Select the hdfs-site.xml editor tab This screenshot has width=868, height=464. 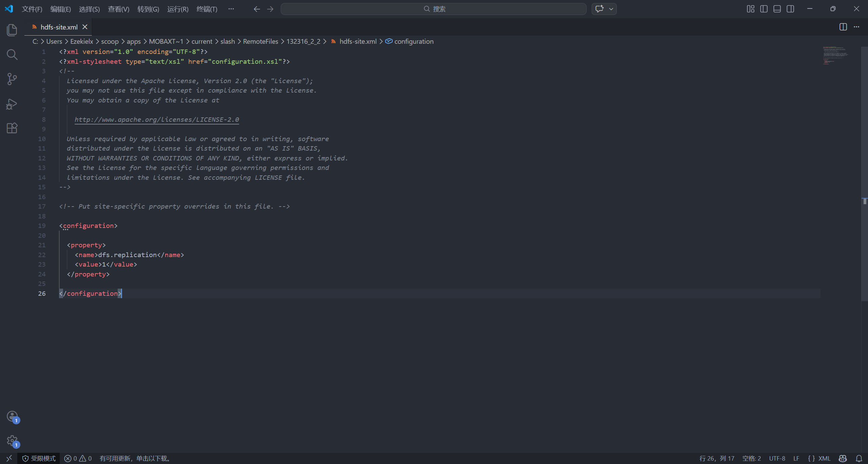tap(59, 27)
